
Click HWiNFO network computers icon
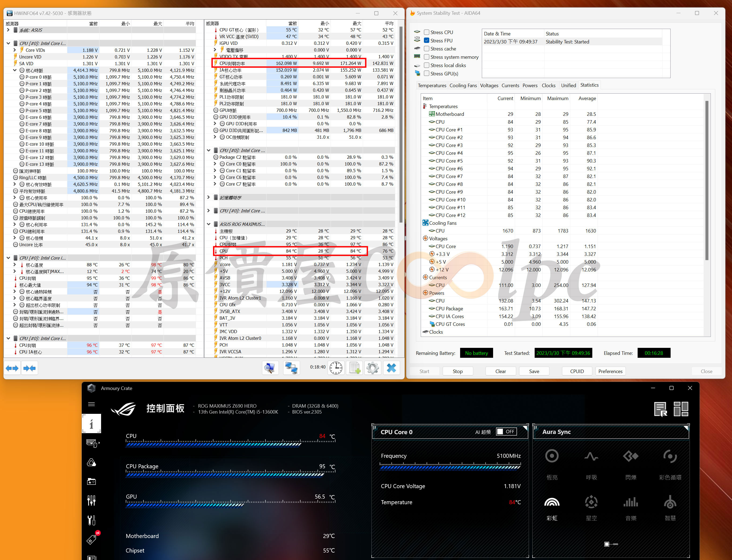click(291, 368)
